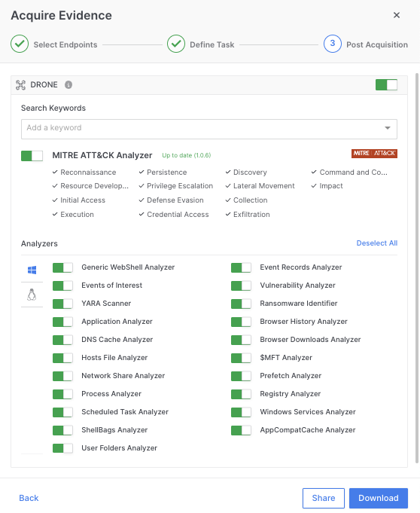Click the Deselect All link
Viewport: 420px width, 513px height.
tap(377, 243)
